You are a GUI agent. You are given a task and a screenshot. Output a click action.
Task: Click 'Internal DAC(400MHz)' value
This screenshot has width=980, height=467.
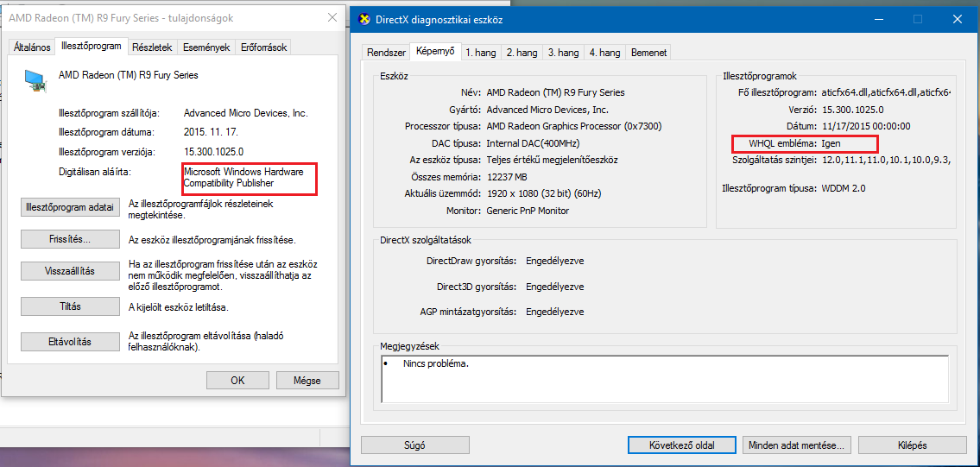pos(533,143)
